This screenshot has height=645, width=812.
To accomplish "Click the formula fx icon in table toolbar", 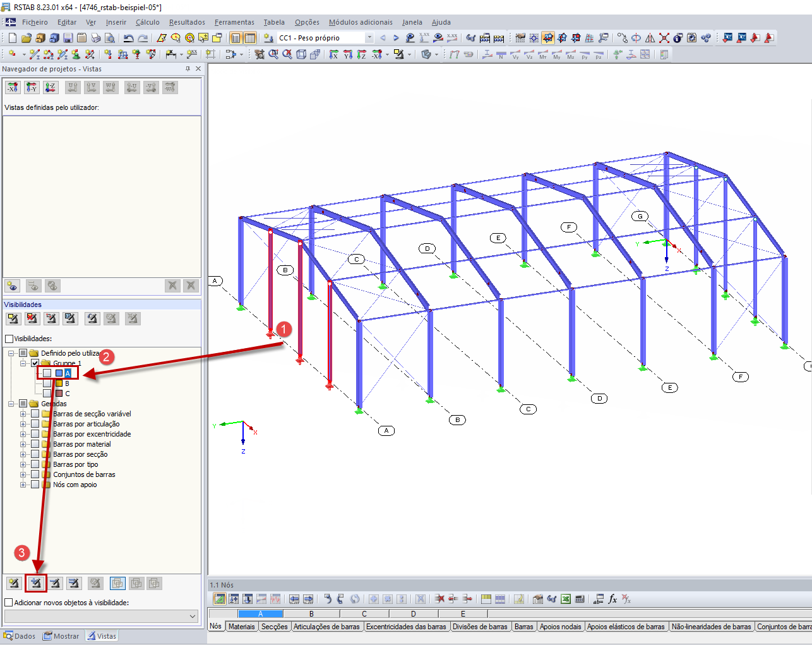I will tap(612, 599).
